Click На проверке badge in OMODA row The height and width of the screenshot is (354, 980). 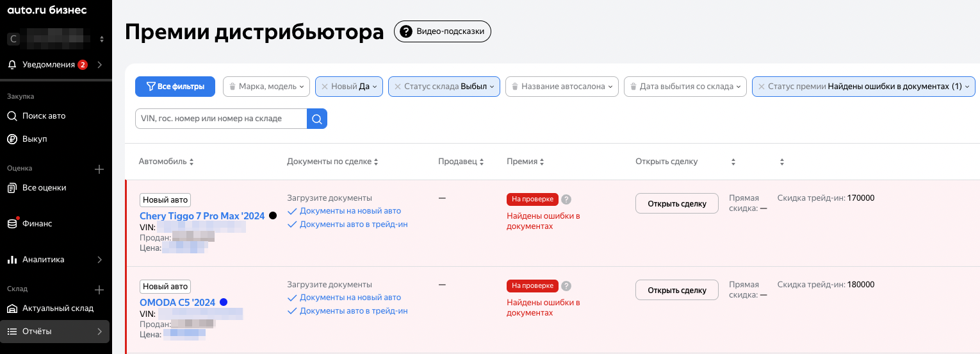[x=532, y=286]
